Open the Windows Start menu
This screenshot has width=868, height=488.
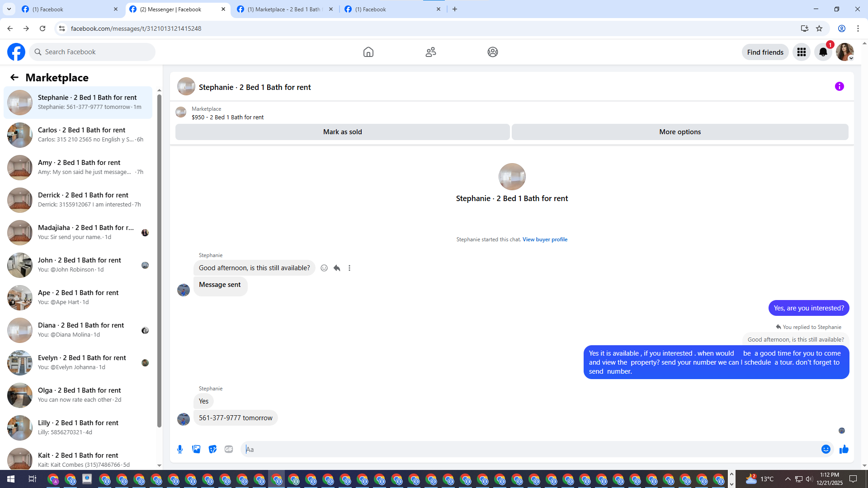11,479
